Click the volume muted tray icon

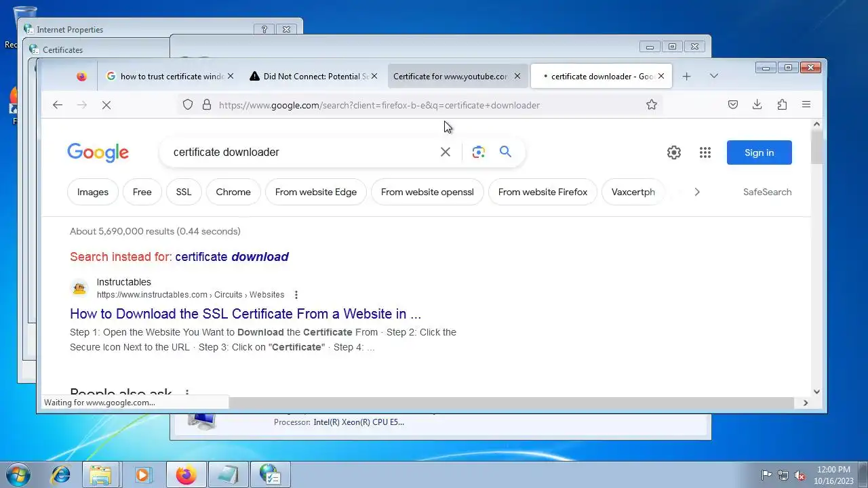[800, 475]
